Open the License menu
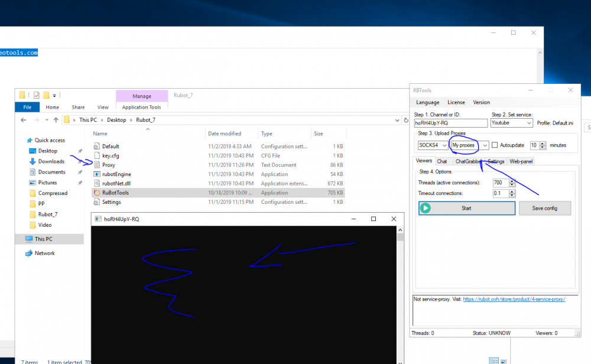 click(456, 102)
